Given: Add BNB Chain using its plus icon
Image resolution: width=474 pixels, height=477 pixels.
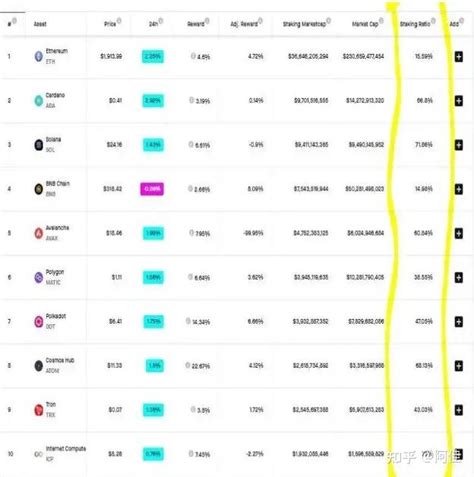Looking at the screenshot, I should click(x=459, y=189).
